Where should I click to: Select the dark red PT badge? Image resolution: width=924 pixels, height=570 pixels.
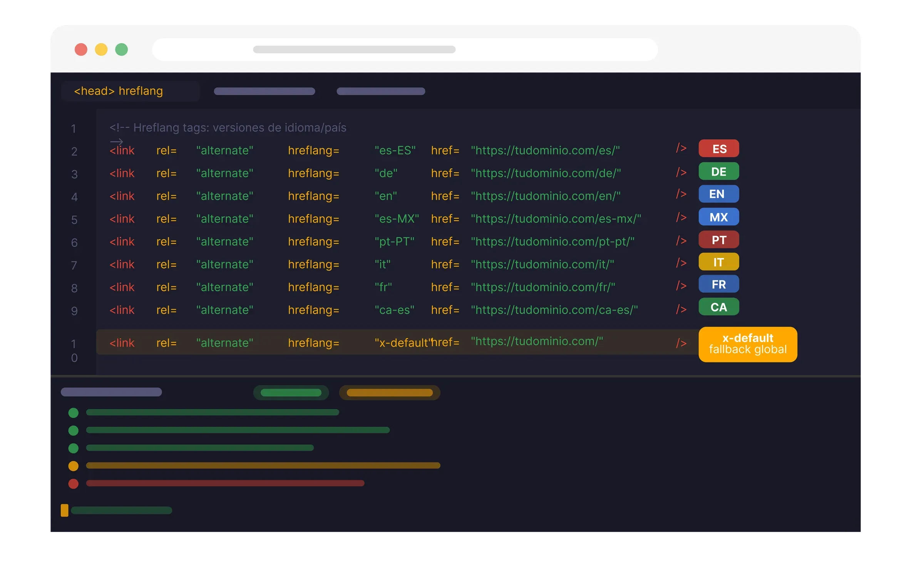718,240
